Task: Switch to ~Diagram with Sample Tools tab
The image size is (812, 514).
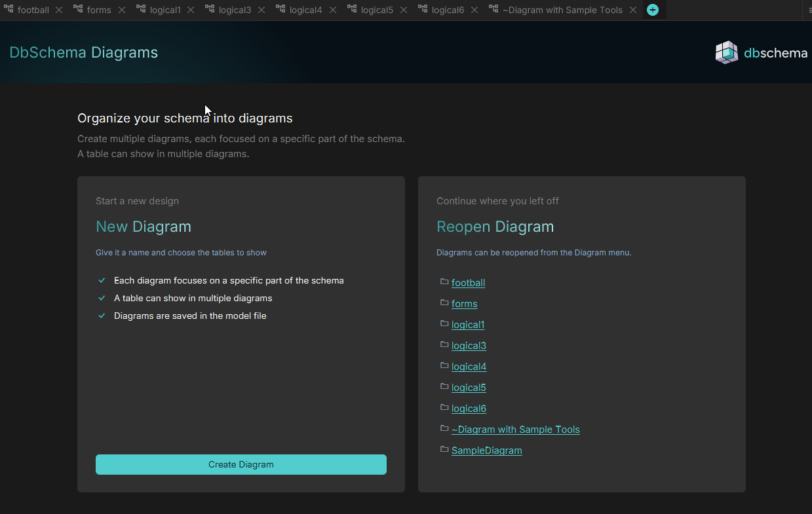Action: point(562,10)
